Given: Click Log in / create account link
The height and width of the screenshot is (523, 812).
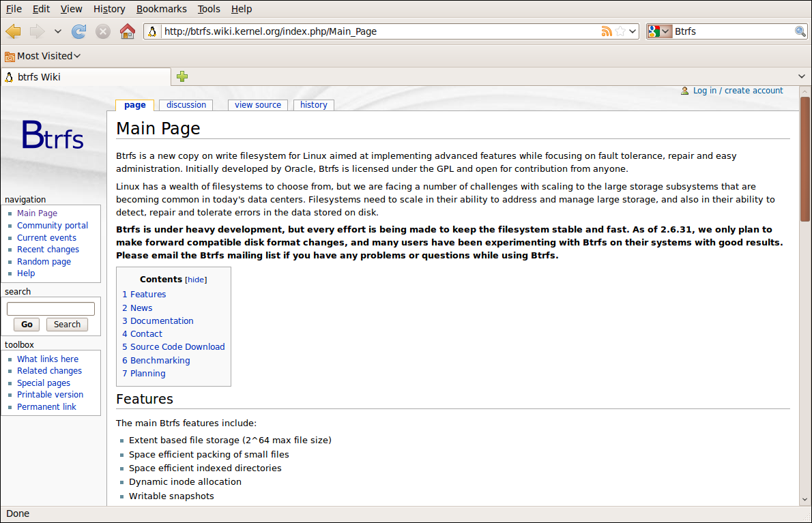Looking at the screenshot, I should tap(738, 91).
